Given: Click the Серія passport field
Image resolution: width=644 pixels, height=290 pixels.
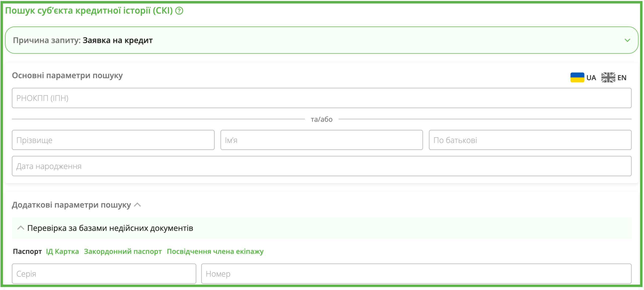Looking at the screenshot, I should click(x=104, y=274).
